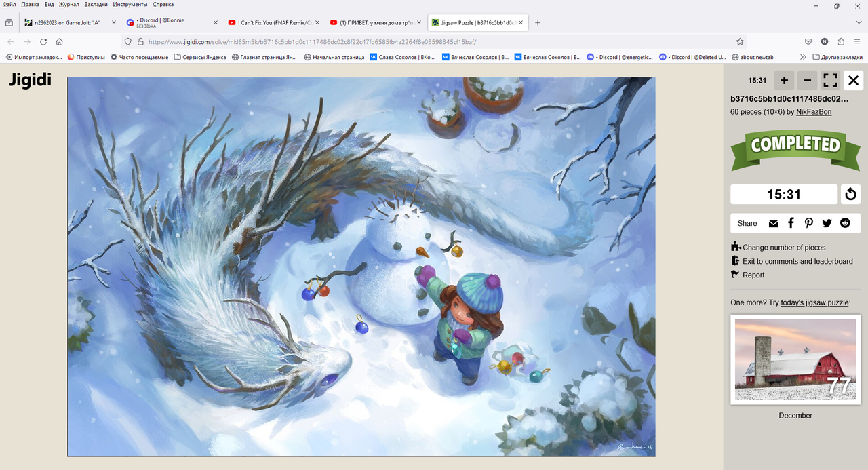
Task: Click the 15:31 time box
Action: point(784,195)
